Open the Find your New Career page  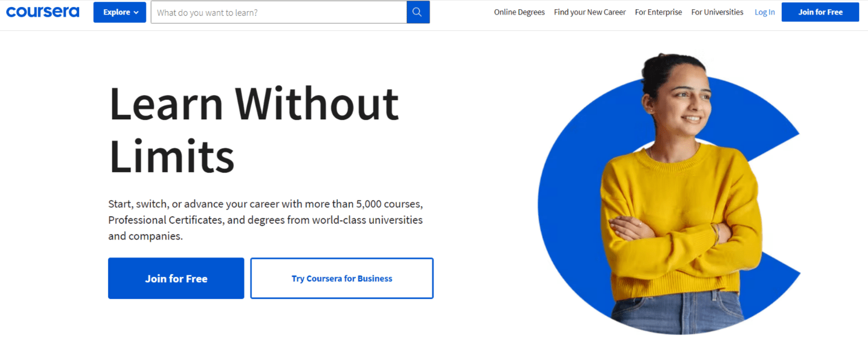[590, 12]
